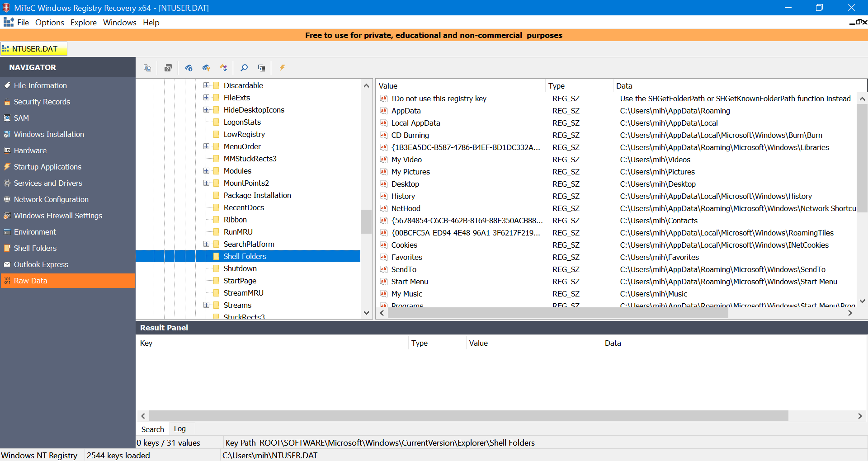Viewport: 868px width, 461px height.
Task: Click the question mark windows toolbar icon
Action: point(168,68)
